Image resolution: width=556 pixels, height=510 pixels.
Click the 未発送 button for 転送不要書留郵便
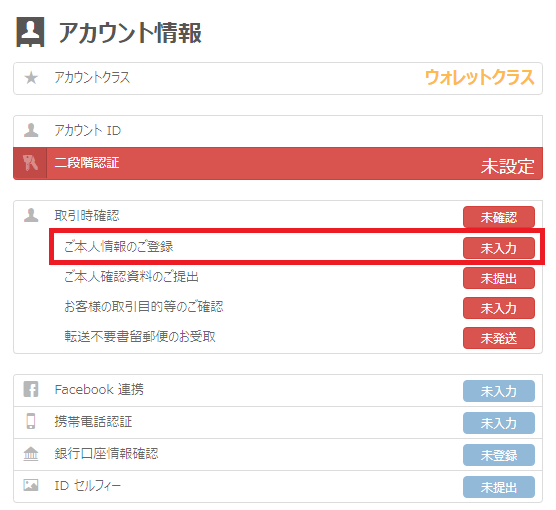click(x=499, y=338)
